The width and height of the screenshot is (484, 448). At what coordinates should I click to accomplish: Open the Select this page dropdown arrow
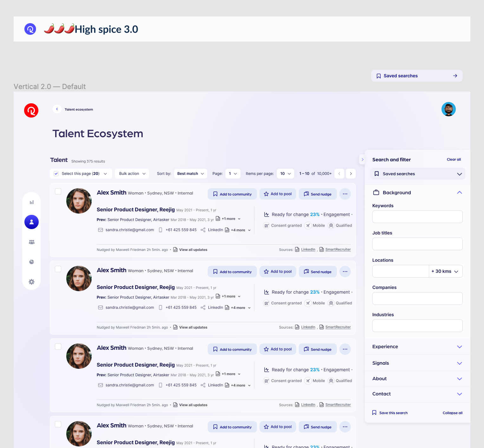[x=105, y=174]
